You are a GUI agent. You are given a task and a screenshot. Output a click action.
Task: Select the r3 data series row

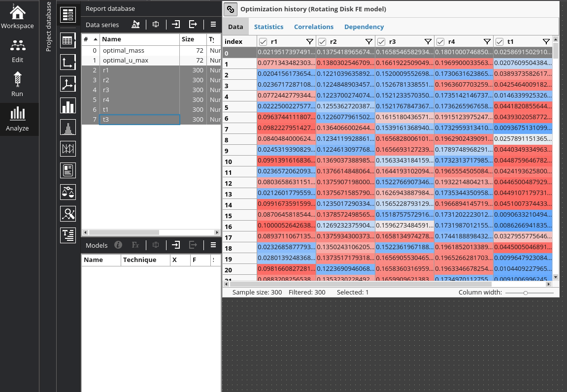151,90
